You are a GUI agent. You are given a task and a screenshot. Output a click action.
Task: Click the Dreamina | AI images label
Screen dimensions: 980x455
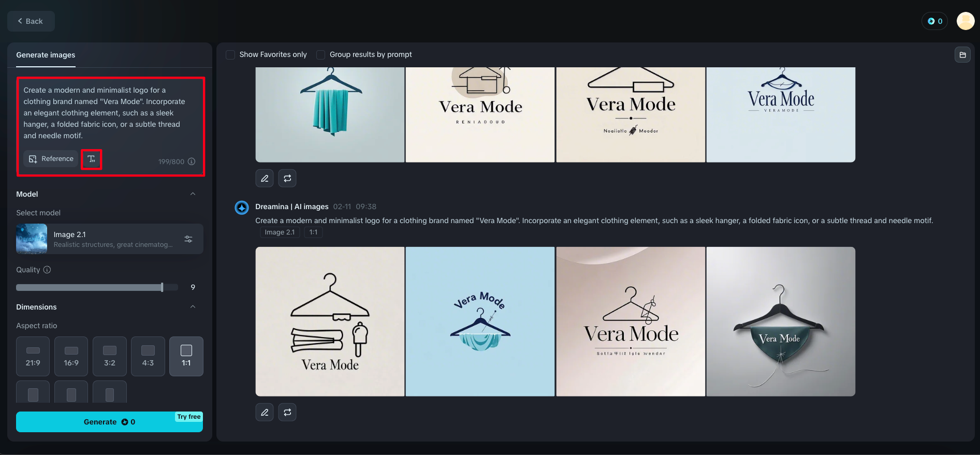tap(292, 207)
